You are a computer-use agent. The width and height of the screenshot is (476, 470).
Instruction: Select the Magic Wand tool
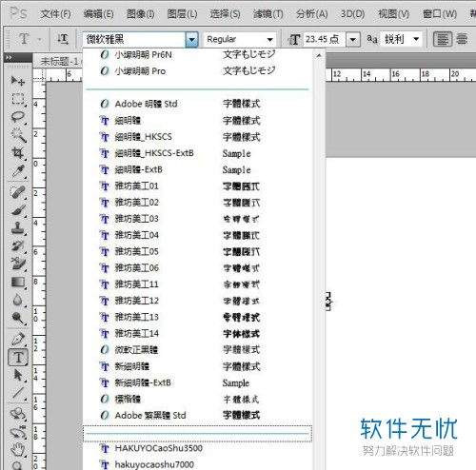18,135
